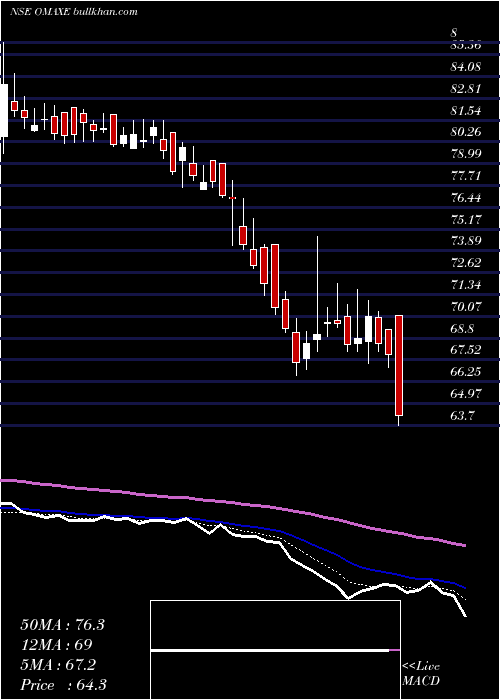Click the 80.26 price axis label
This screenshot has width=500, height=700.
(x=466, y=132)
